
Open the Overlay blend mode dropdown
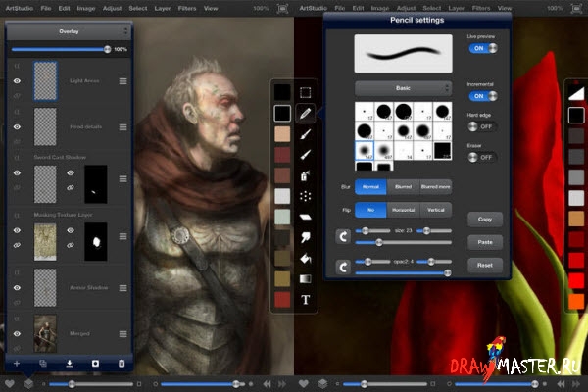pos(69,31)
